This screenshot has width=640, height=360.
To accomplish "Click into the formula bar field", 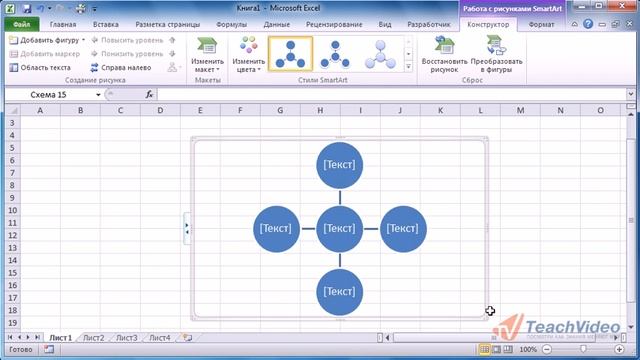I will tap(392, 95).
